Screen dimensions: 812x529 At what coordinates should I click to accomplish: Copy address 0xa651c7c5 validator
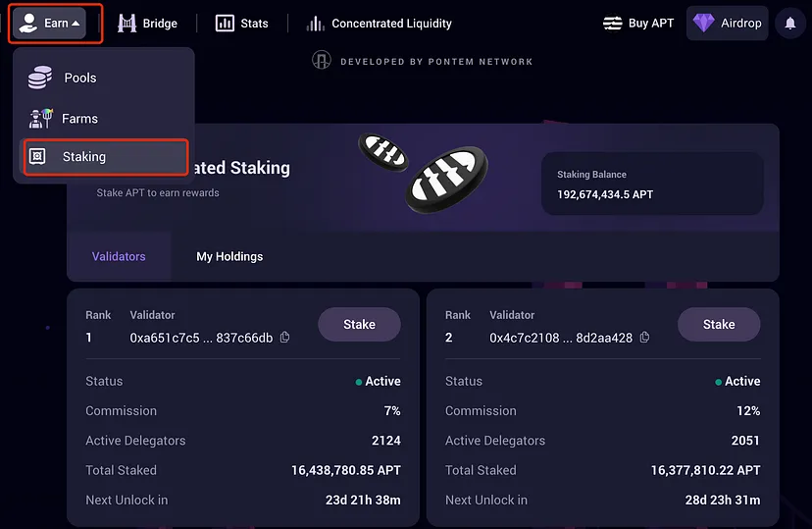click(x=284, y=338)
